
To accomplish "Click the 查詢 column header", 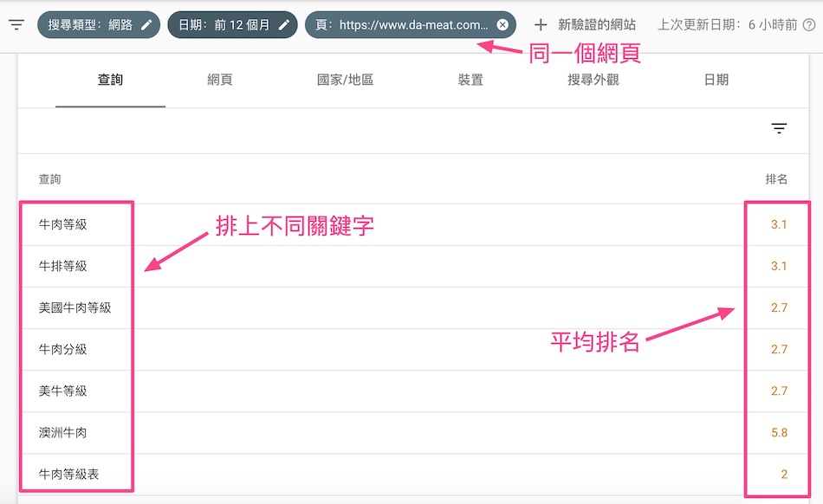I will pos(50,179).
